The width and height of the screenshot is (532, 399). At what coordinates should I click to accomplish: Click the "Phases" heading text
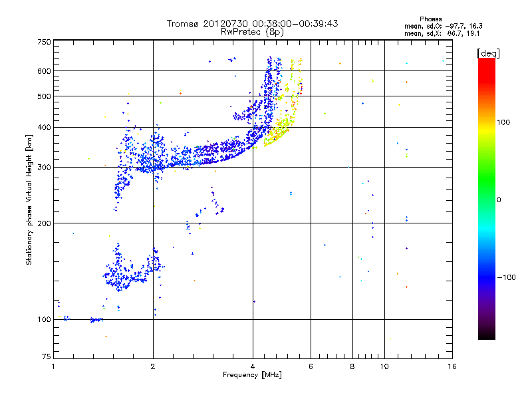point(430,19)
